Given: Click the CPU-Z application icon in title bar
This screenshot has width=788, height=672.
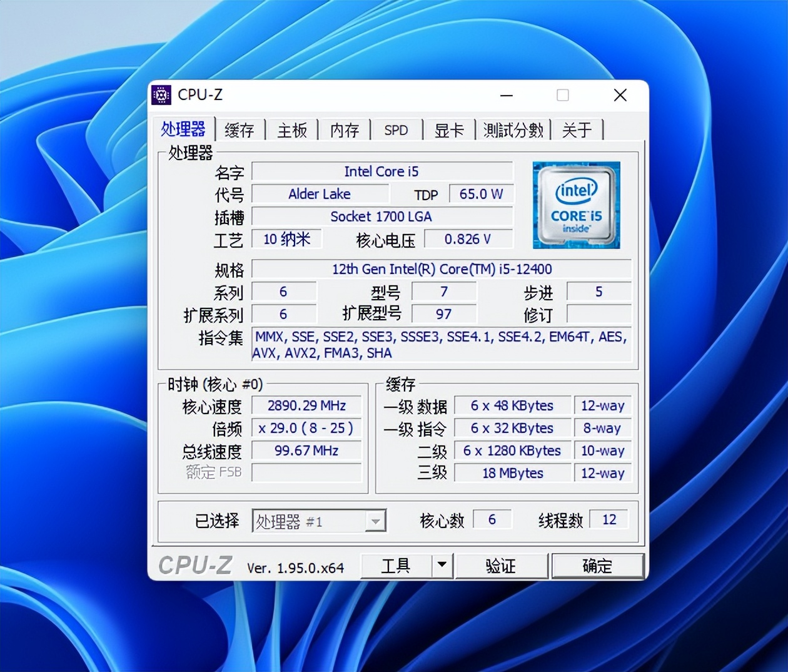Looking at the screenshot, I should (161, 94).
